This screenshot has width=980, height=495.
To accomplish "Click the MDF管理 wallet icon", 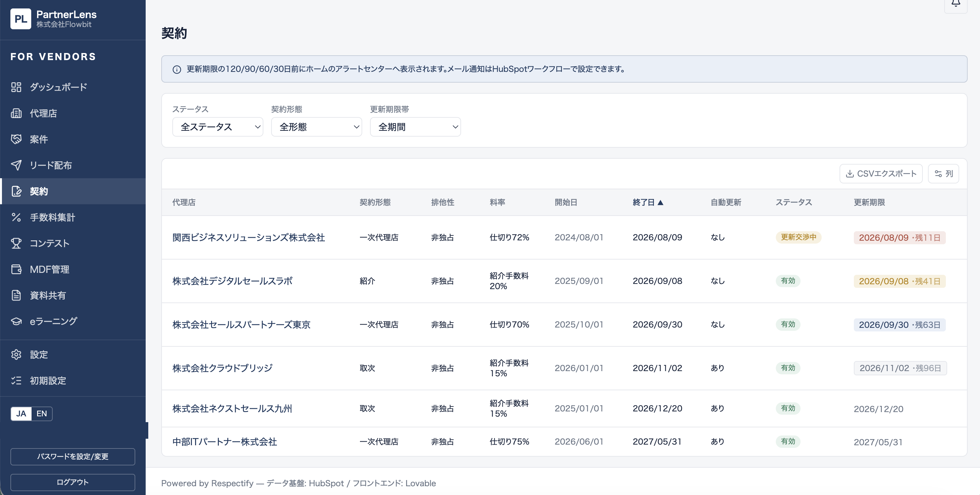I will [16, 269].
